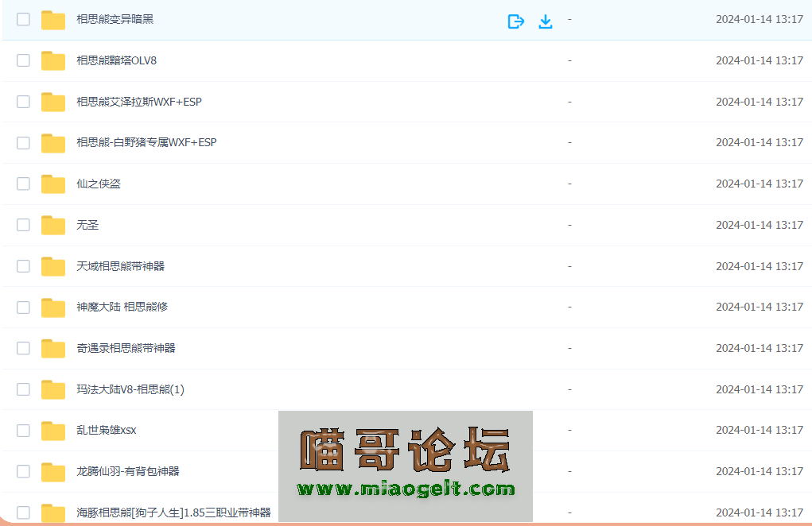Image resolution: width=812 pixels, height=526 pixels.
Task: Click the folder icon beside 仙之侠盗
Action: [x=53, y=184]
